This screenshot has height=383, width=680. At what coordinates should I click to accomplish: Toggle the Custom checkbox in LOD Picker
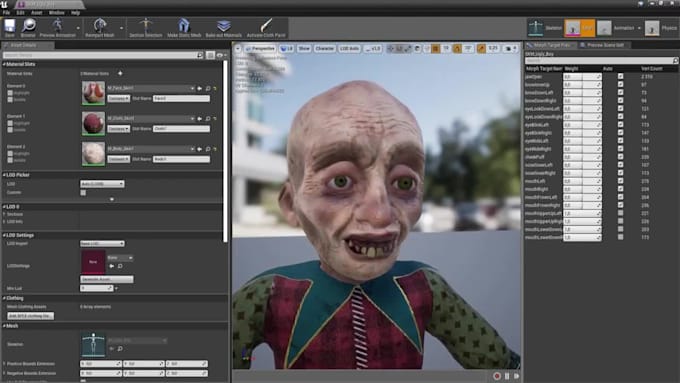tap(83, 193)
